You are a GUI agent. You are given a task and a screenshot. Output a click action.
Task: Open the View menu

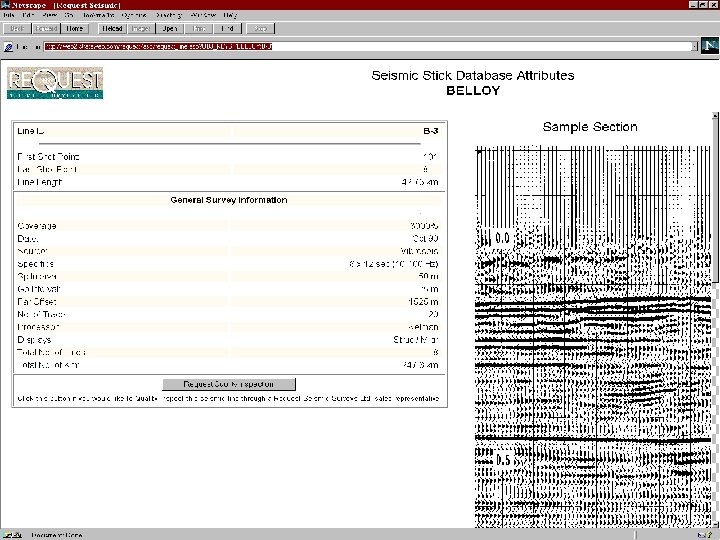click(49, 15)
